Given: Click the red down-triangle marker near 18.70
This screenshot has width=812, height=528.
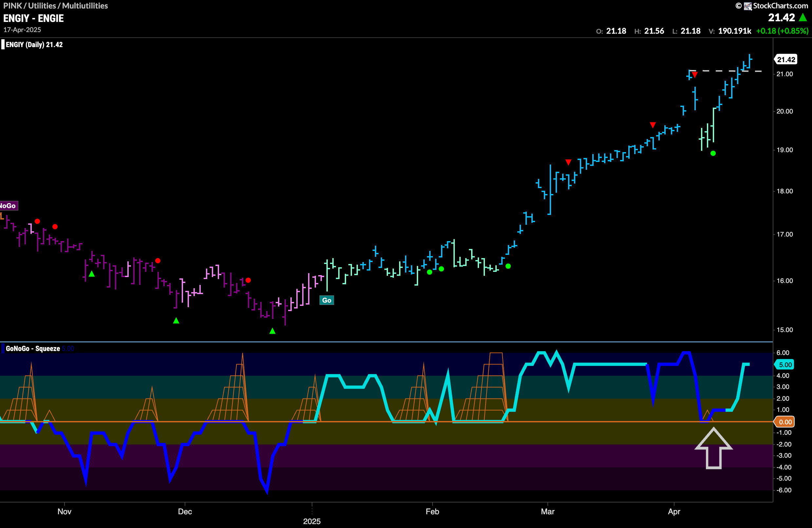Looking at the screenshot, I should pos(568,162).
